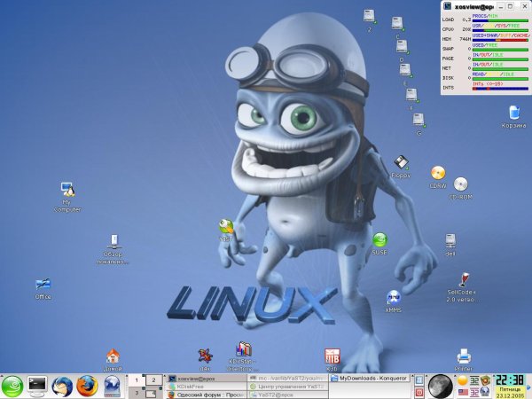Screen dimensions: 532x399
Task: Click the US flag keyboard layout icon
Action: point(463,393)
